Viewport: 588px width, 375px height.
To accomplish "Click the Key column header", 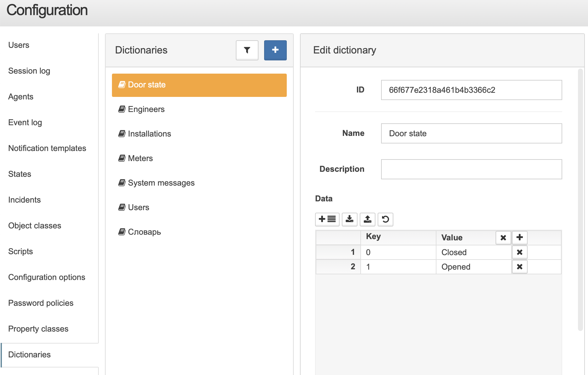I will coord(398,238).
